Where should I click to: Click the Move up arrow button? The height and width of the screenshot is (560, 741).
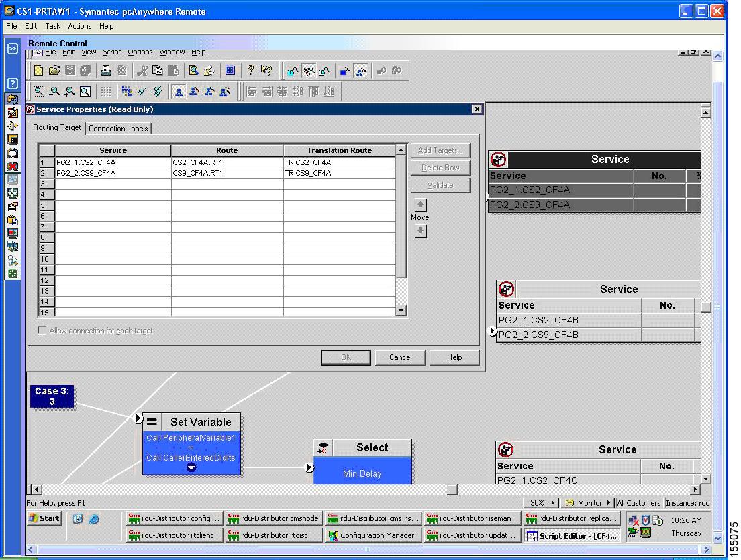pyautogui.click(x=420, y=205)
